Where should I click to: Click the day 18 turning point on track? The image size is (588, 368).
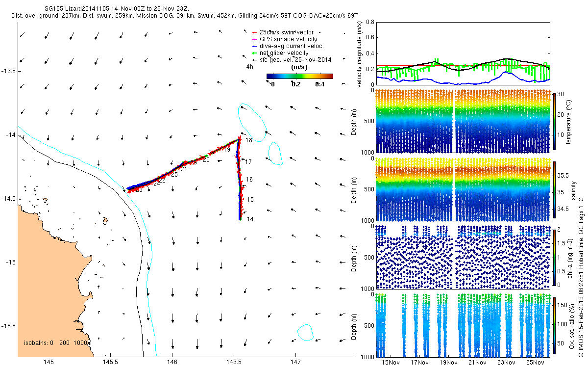(x=240, y=139)
